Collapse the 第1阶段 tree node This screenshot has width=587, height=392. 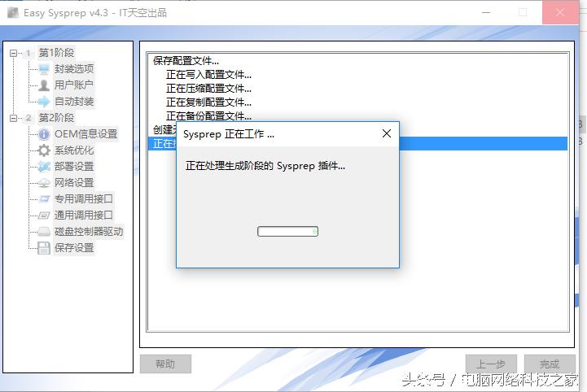coord(14,53)
